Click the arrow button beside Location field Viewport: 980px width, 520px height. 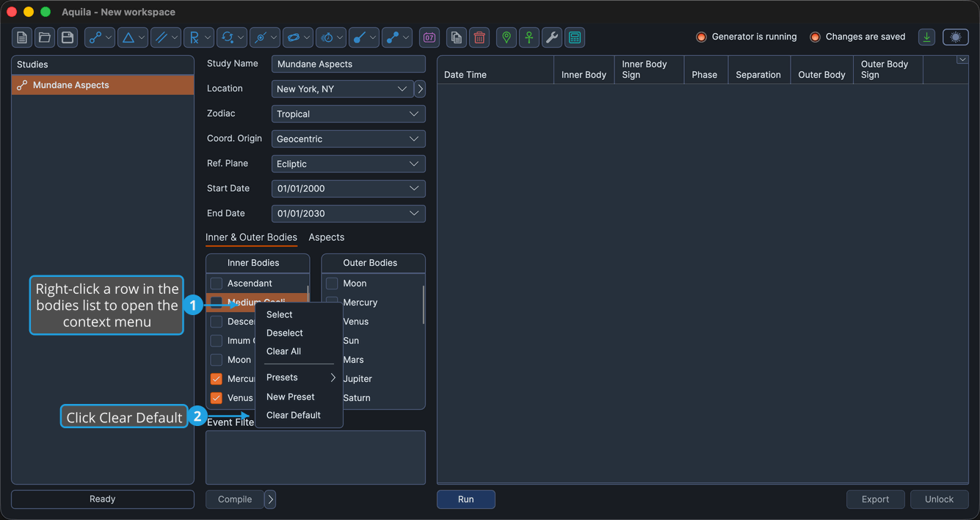coord(420,89)
